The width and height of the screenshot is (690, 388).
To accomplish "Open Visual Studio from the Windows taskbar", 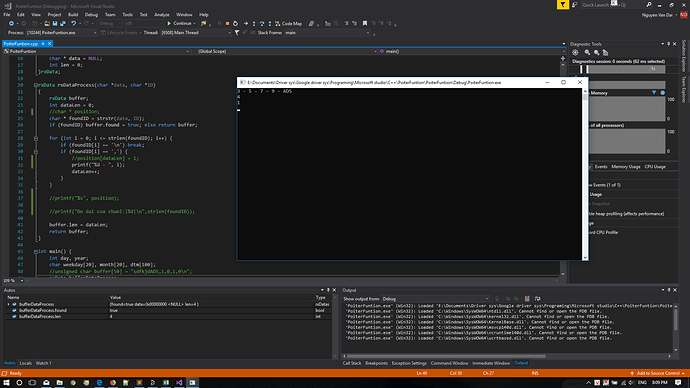I will pos(179,383).
